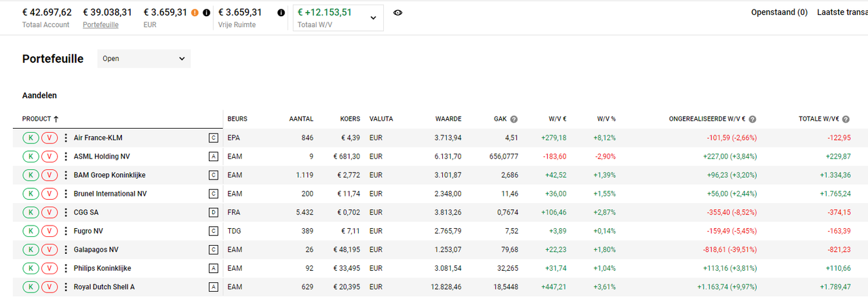Click the V sell button for Galapagos NV
The image size is (868, 302).
50,250
